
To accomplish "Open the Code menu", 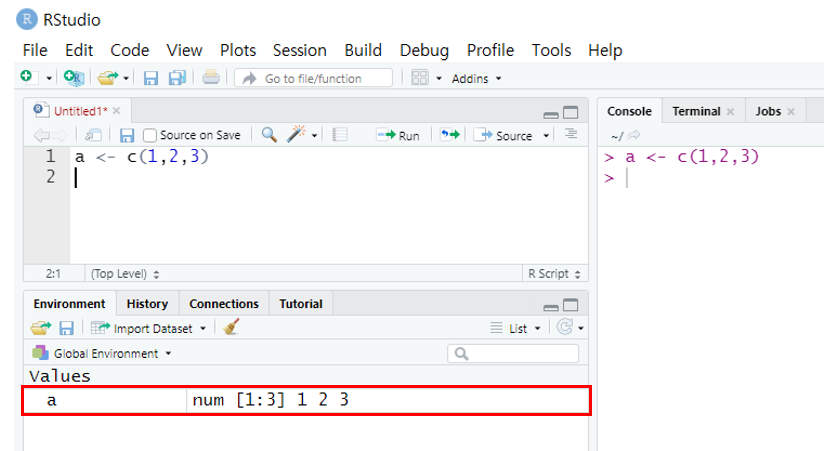I will [130, 50].
